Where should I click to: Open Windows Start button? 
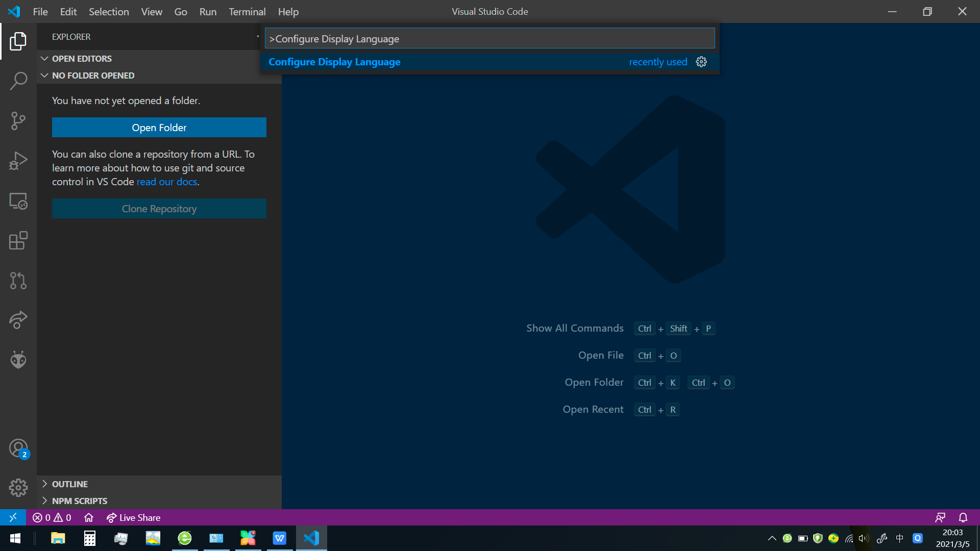point(15,538)
